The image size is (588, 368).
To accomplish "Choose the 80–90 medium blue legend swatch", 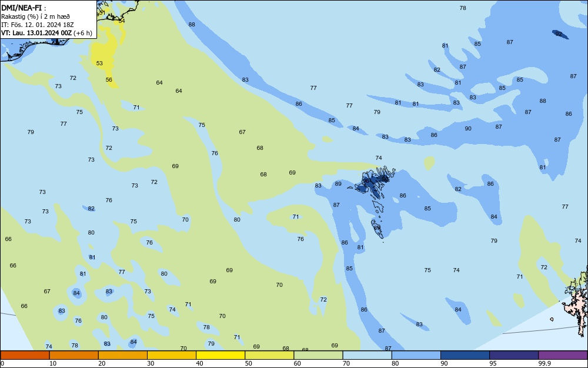I will tap(416, 355).
